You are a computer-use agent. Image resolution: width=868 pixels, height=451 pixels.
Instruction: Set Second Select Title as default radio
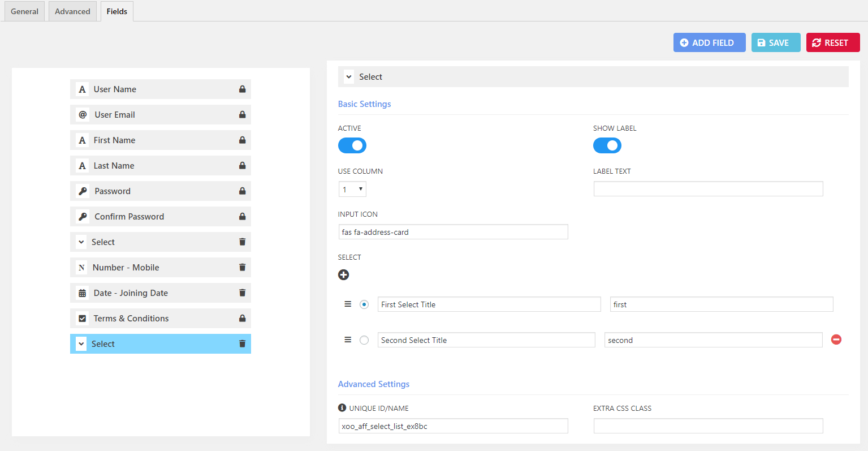pos(364,340)
